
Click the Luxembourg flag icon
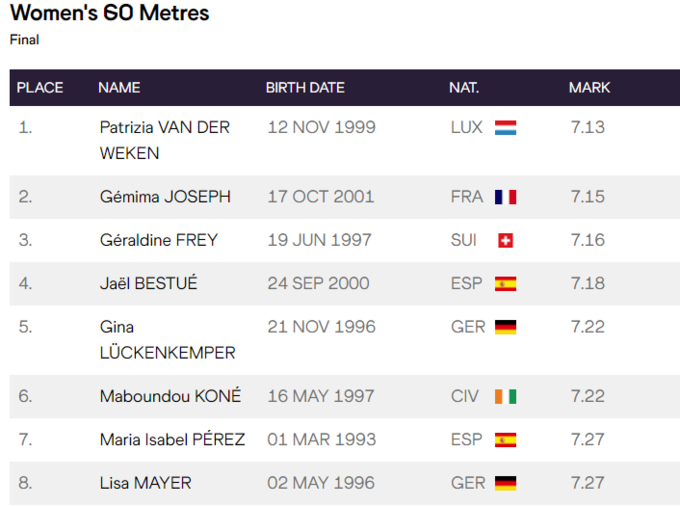click(x=505, y=128)
